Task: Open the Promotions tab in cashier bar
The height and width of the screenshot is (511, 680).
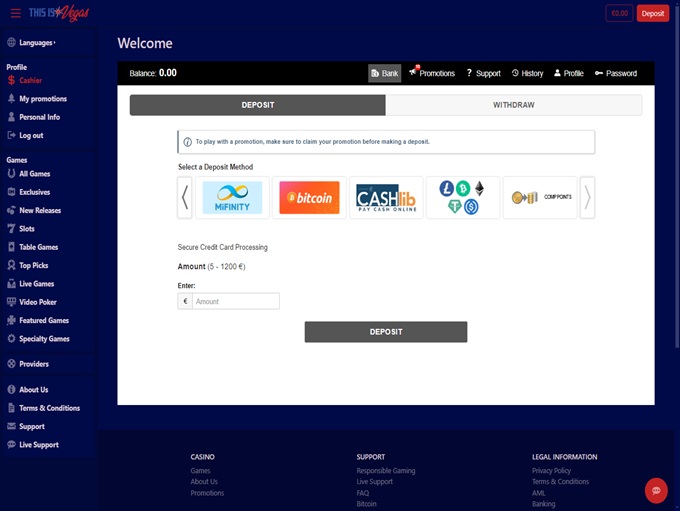Action: (431, 73)
